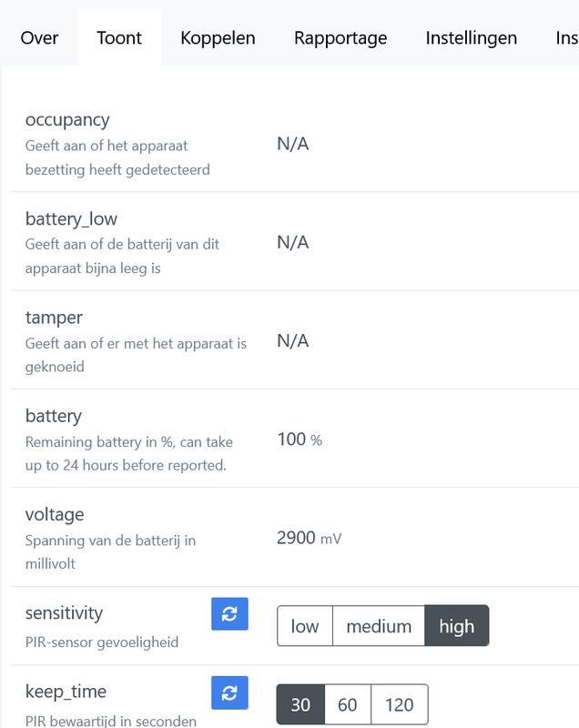This screenshot has height=728, width=579.
Task: Set keep_time to 30 seconds
Action: [300, 704]
